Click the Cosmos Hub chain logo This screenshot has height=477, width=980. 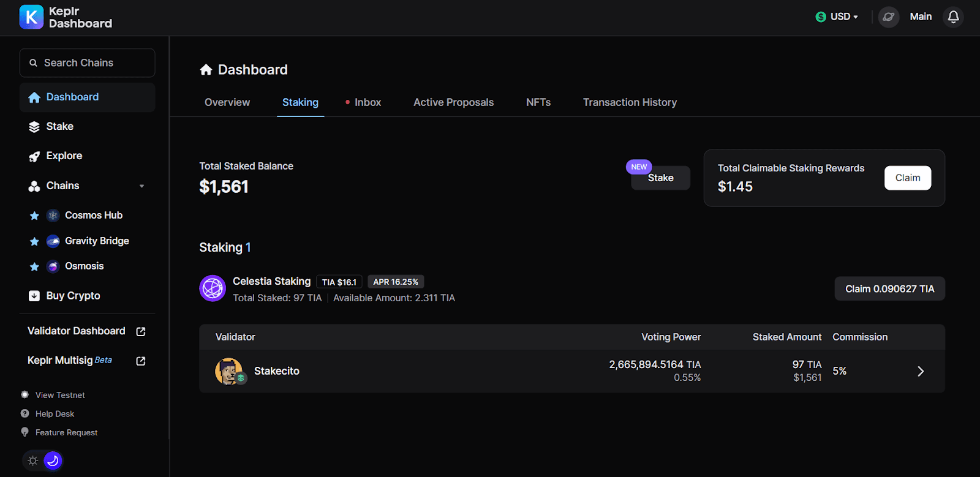[53, 216]
